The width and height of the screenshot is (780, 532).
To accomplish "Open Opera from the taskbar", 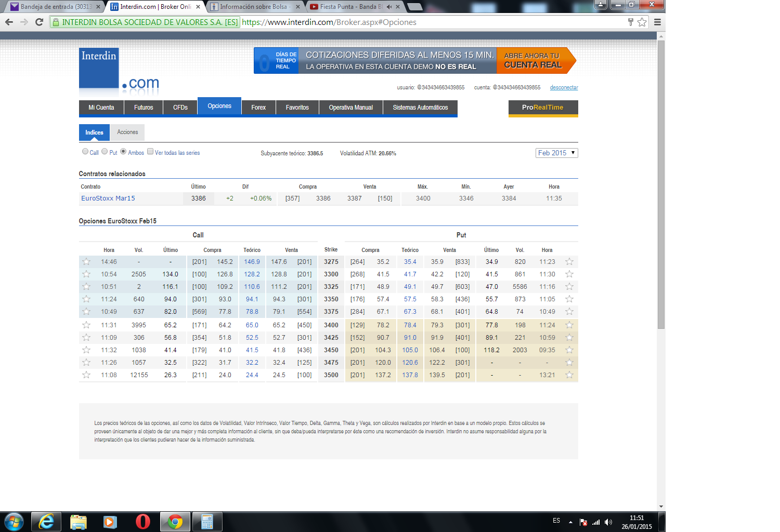I will 143,522.
